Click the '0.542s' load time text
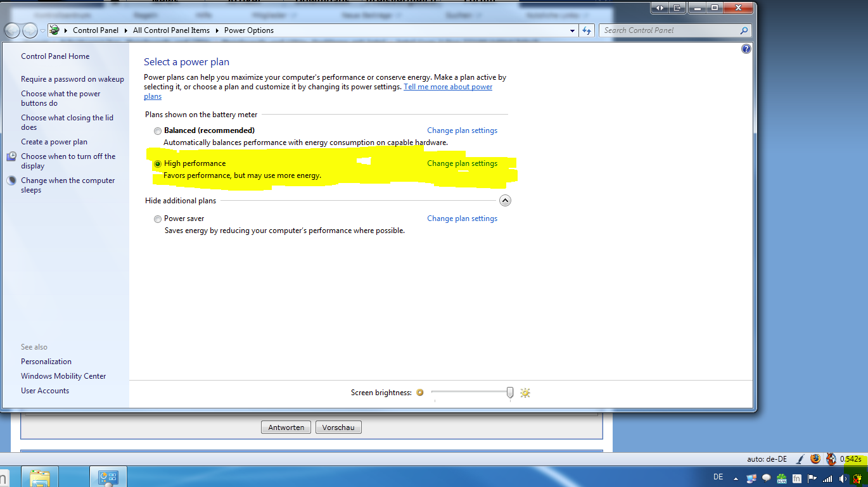 [x=851, y=459]
